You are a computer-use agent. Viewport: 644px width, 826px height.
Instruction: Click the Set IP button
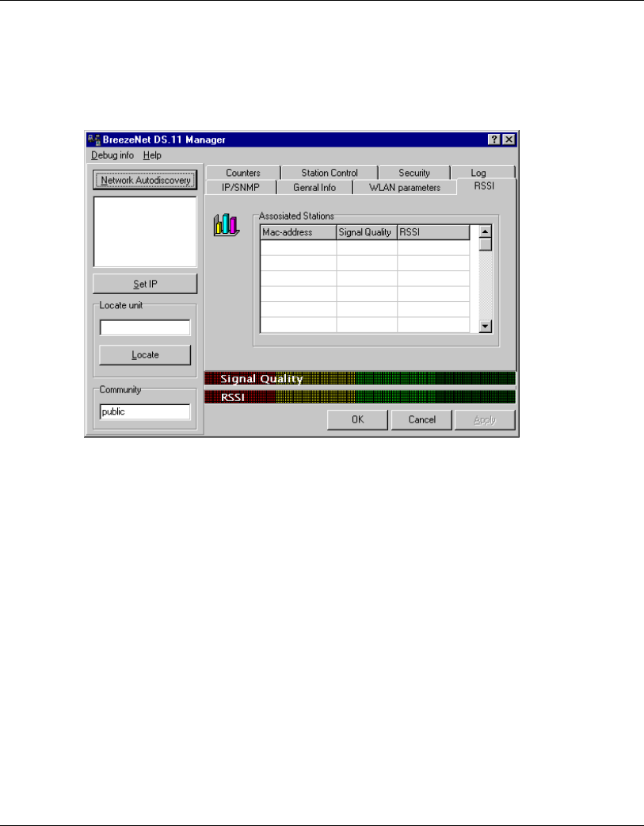[x=145, y=284]
